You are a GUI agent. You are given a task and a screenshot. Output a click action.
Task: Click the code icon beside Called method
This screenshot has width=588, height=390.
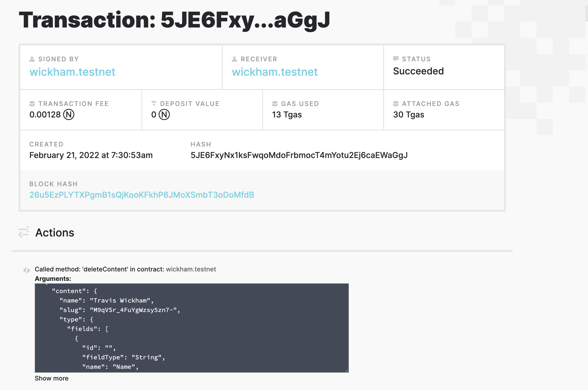[27, 270]
